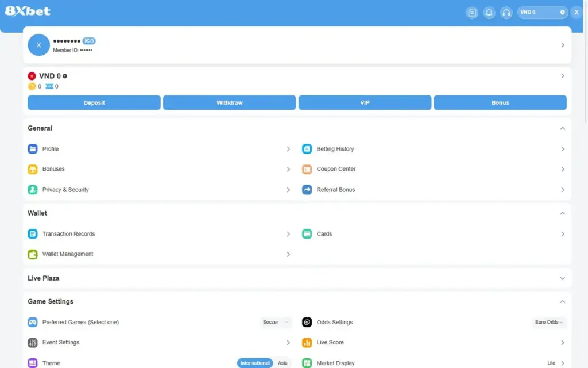588x368 pixels.
Task: Click the Bonuses gift icon
Action: pos(33,170)
